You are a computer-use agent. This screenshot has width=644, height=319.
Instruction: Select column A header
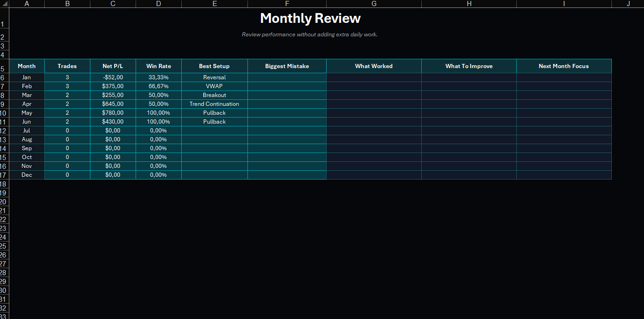click(x=27, y=4)
